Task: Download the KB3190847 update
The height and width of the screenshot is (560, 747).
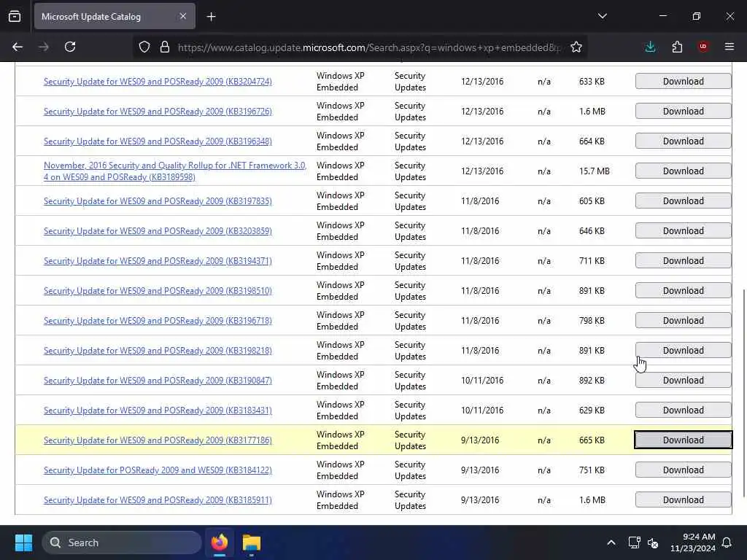Action: (683, 381)
